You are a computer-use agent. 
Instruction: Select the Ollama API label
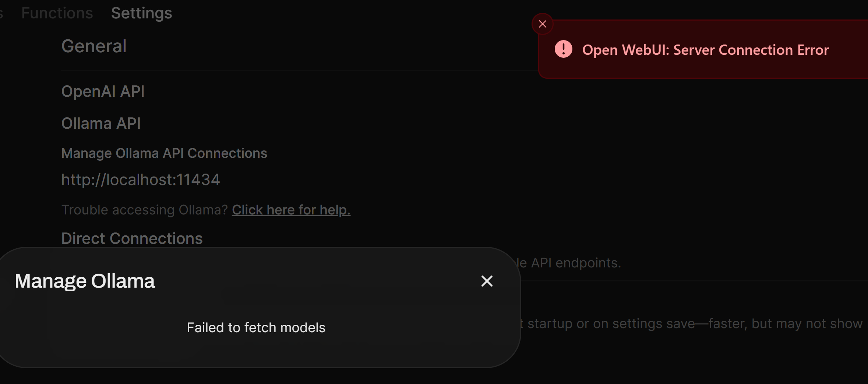[x=101, y=124]
